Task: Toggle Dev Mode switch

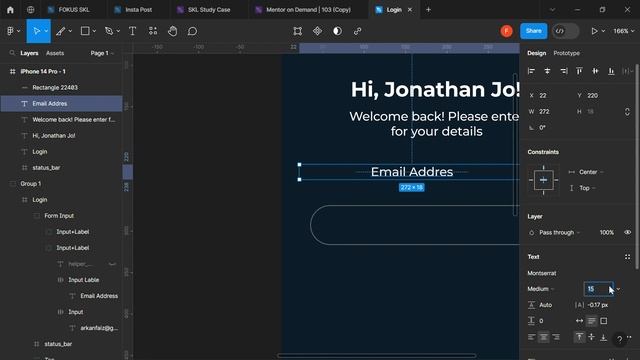Action: coord(565,31)
